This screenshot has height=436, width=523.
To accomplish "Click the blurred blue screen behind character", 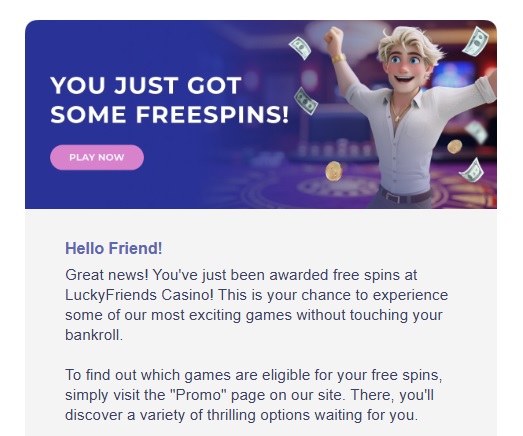I will point(454,74).
